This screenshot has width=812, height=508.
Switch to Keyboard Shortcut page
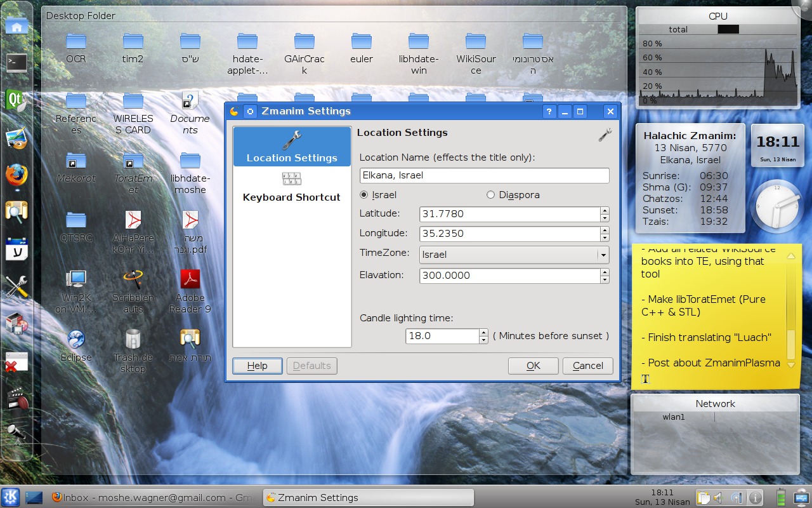(292, 187)
